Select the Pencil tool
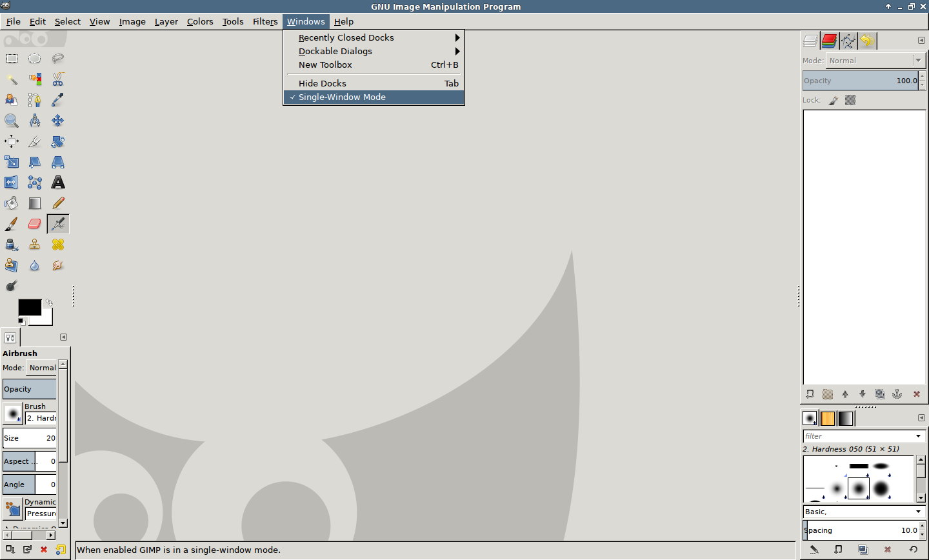The width and height of the screenshot is (929, 560). (x=58, y=203)
